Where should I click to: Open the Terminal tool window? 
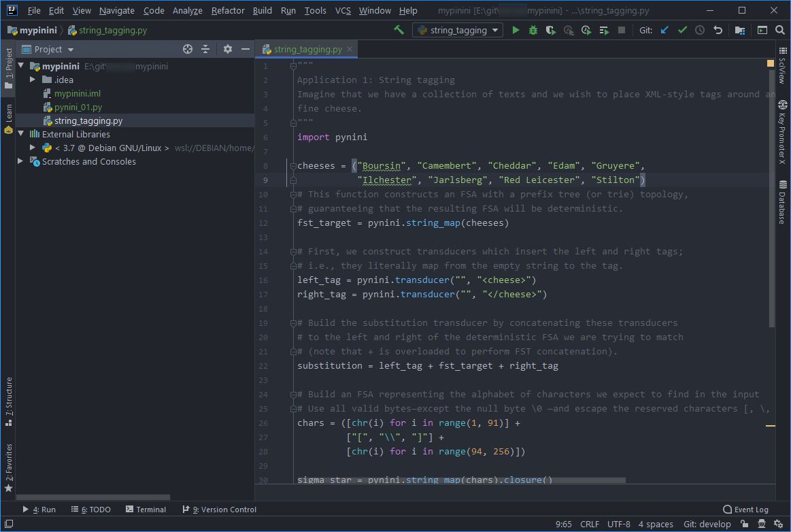pyautogui.click(x=146, y=510)
